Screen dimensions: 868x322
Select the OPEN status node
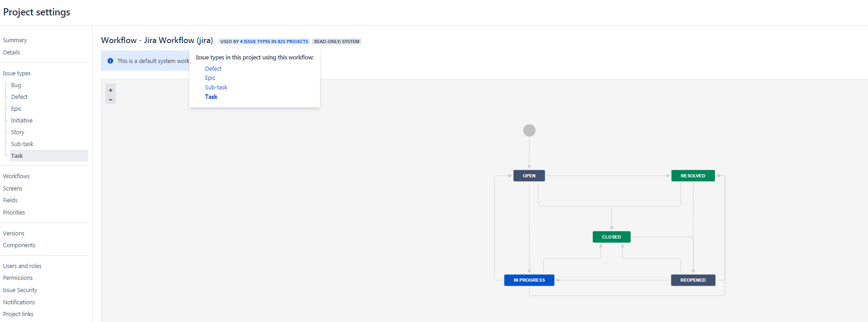tap(529, 176)
